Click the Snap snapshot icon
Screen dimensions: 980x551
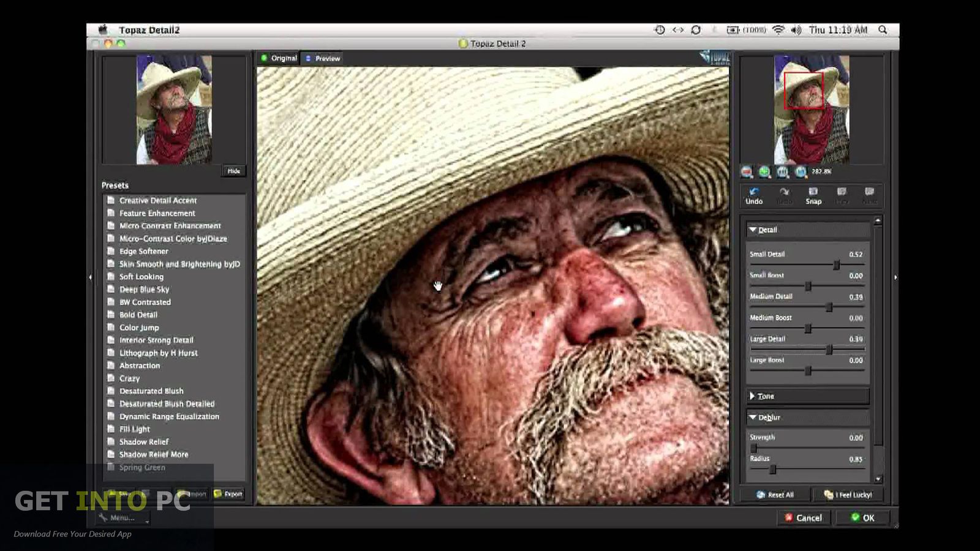(813, 192)
